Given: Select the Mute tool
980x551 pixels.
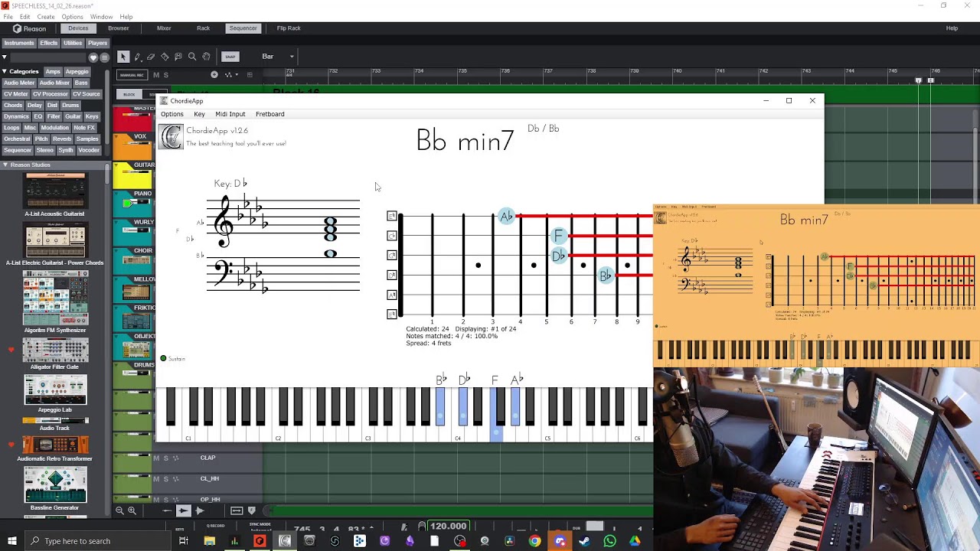Looking at the screenshot, I should point(178,57).
